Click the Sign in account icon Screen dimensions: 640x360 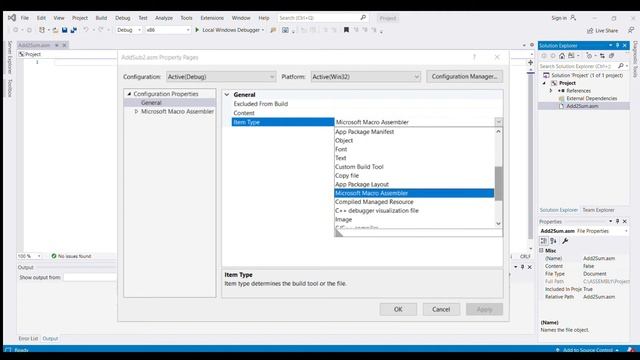point(573,18)
